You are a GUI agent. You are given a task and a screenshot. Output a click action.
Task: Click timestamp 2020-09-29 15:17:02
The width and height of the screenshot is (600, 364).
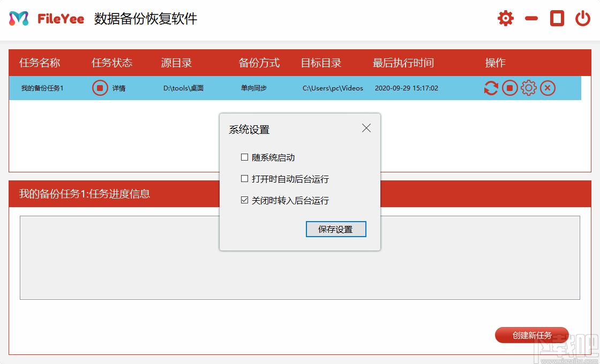coord(407,88)
